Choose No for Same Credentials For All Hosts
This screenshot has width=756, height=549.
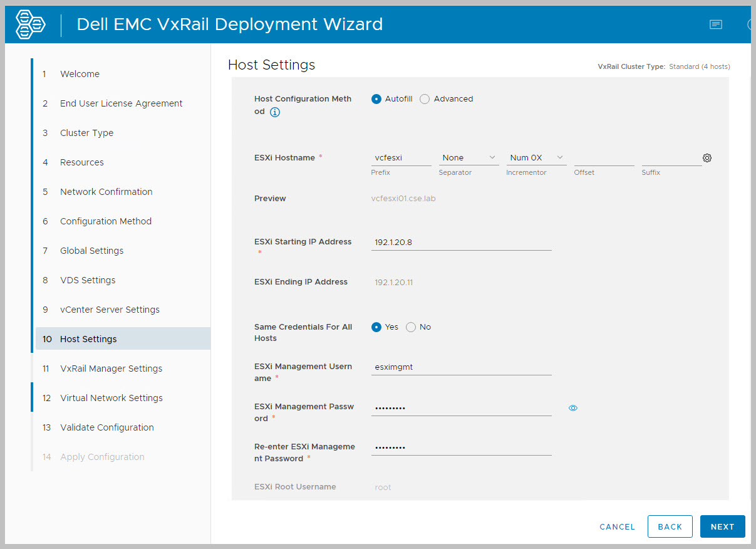pyautogui.click(x=411, y=327)
